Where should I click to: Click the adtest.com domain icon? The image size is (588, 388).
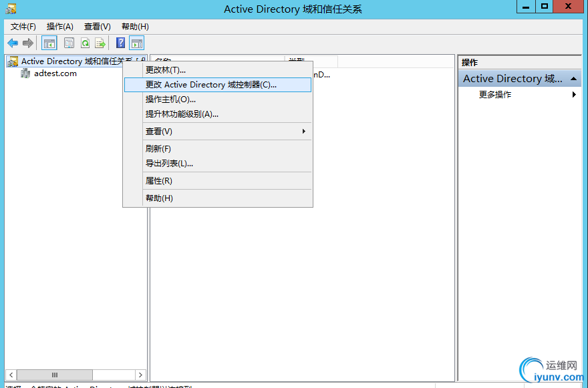click(x=25, y=73)
